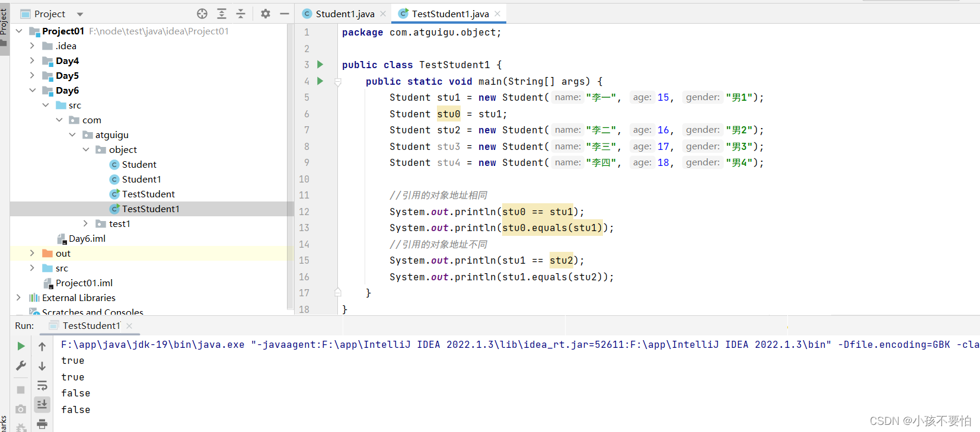Viewport: 980px width, 432px height.
Task: Expand the test1 package
Action: pyautogui.click(x=86, y=223)
